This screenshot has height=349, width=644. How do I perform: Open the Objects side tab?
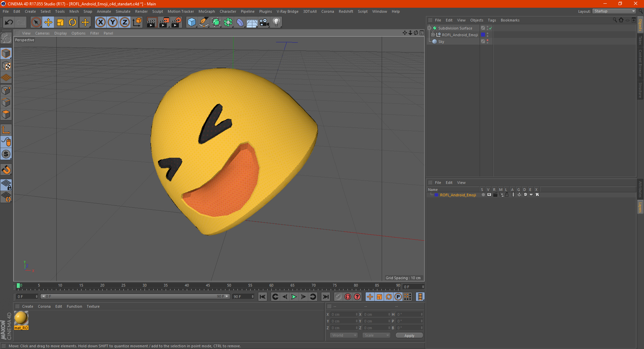pos(640,24)
